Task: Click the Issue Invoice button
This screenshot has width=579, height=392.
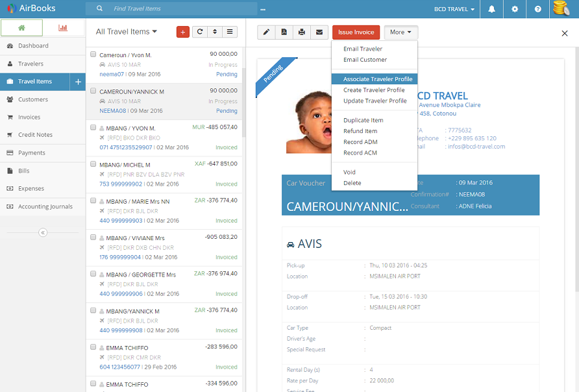Action: pos(356,32)
